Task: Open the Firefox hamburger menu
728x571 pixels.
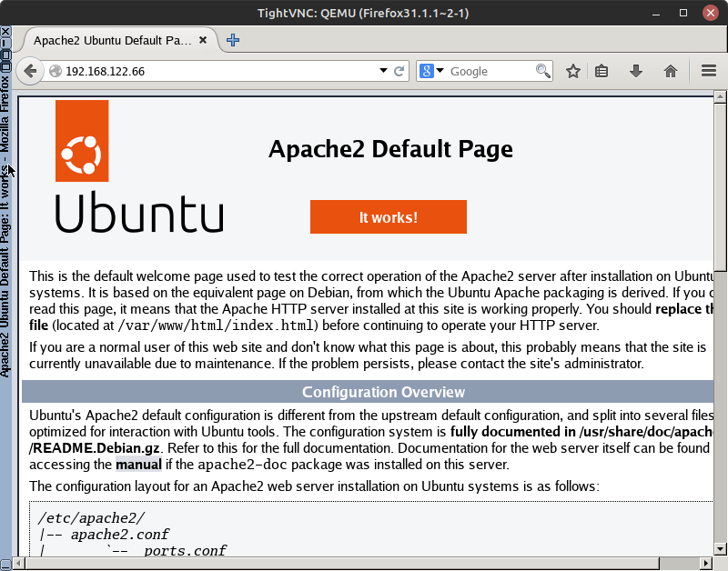Action: [709, 71]
